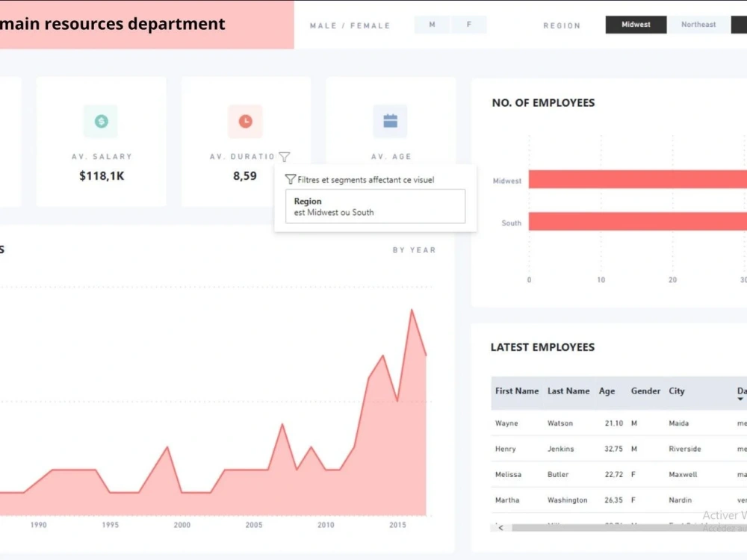Select the Northeast region filter
The image size is (747, 560).
[x=698, y=24]
